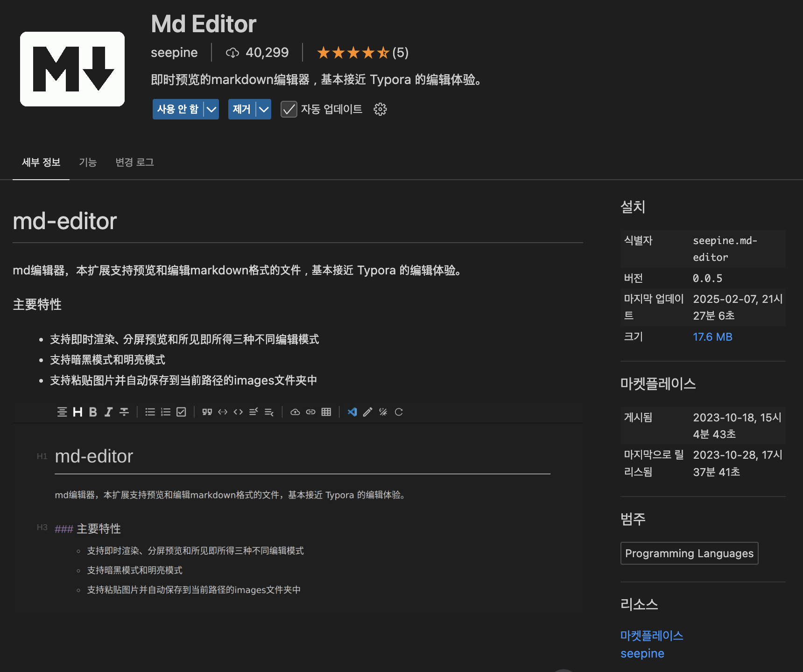Select the Programming Languages category tag
Screen dimensions: 803x672
689,553
